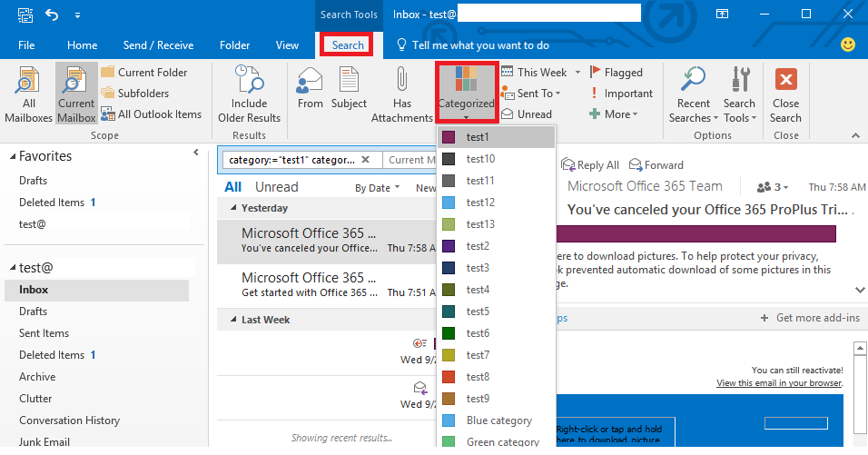
Task: Filter by Flagged items
Action: pos(616,73)
